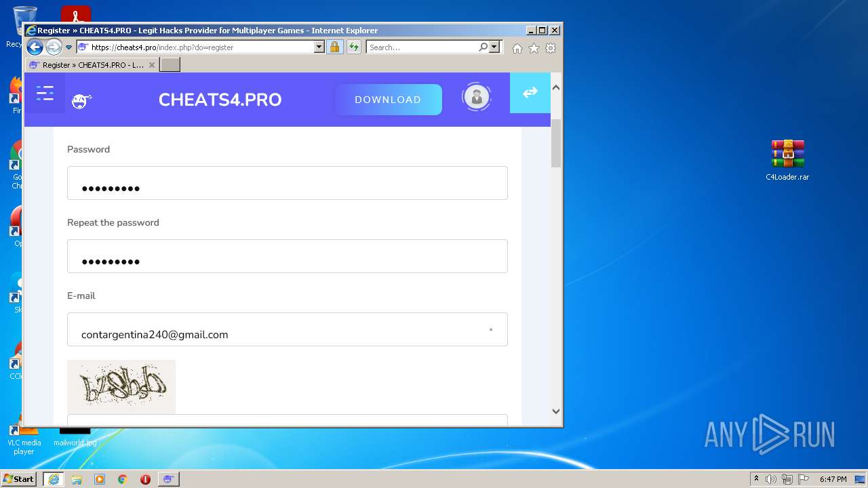Screen dimensions: 868x488
Task: Click the 6:47 PM system clock
Action: pyautogui.click(x=833, y=479)
